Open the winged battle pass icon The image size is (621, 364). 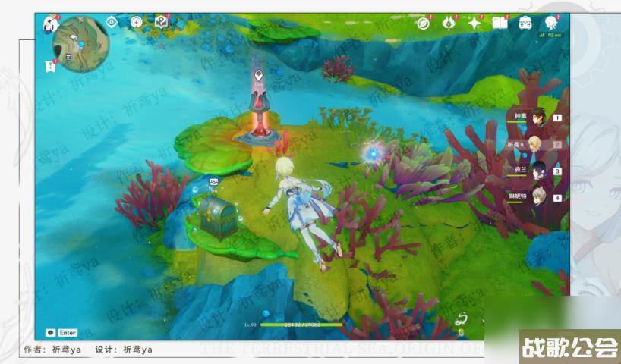tap(449, 24)
